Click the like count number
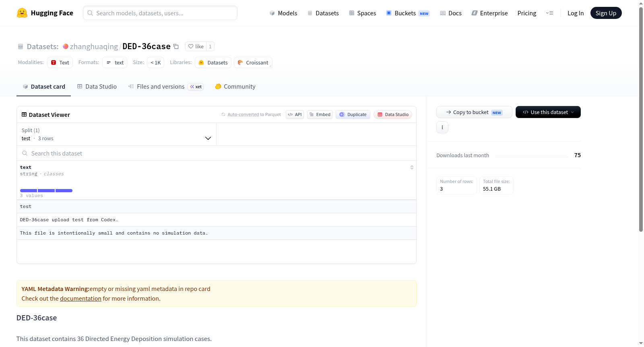 210,46
